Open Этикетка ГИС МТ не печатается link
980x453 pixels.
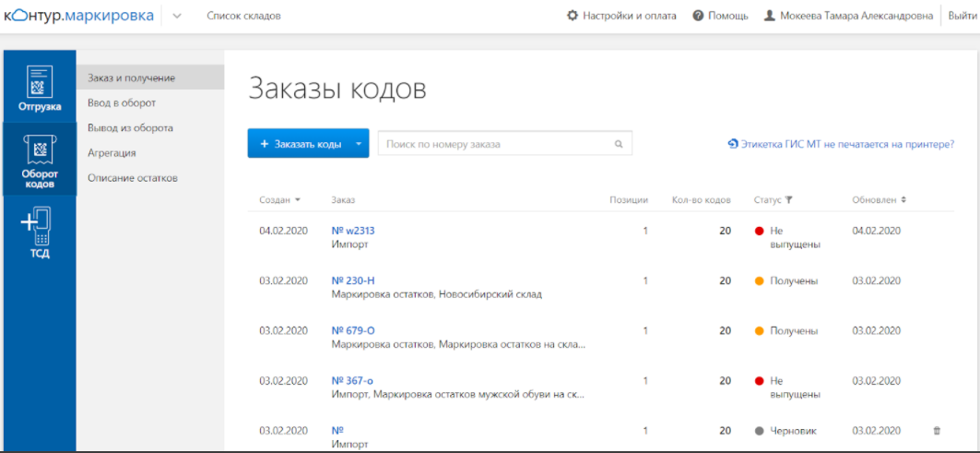point(847,144)
